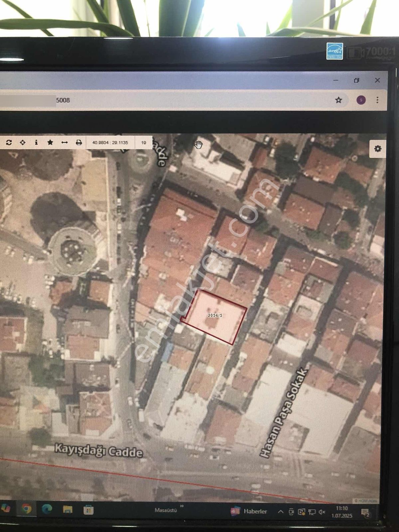Open File Explorer from the taskbar
Screen dimensions: 399x532
pos(68,509)
